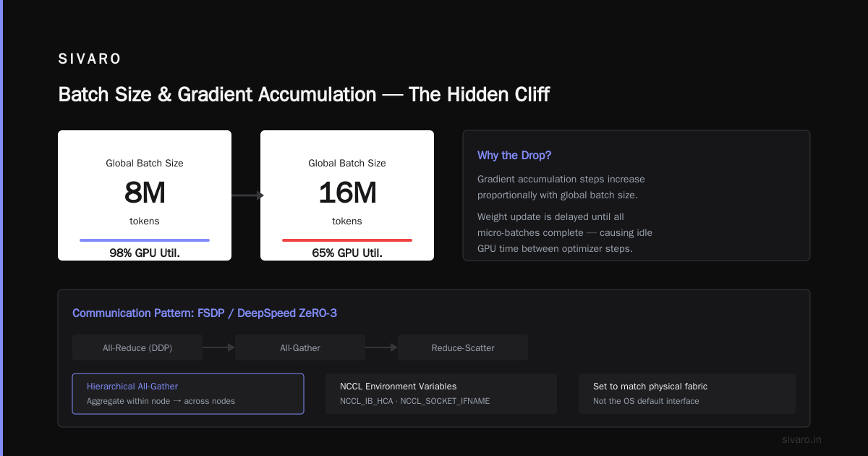Click the gradient accumulation steps paragraph
The width and height of the screenshot is (868, 456).
coord(561,187)
